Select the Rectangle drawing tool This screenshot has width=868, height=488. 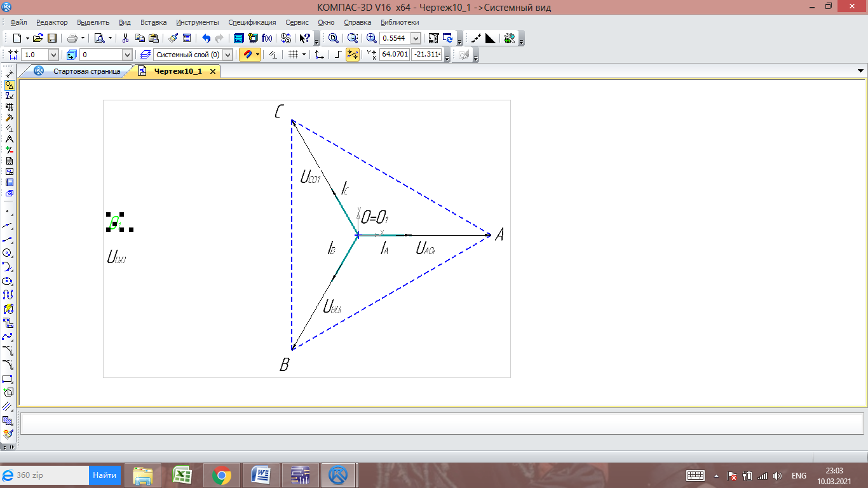click(8, 379)
